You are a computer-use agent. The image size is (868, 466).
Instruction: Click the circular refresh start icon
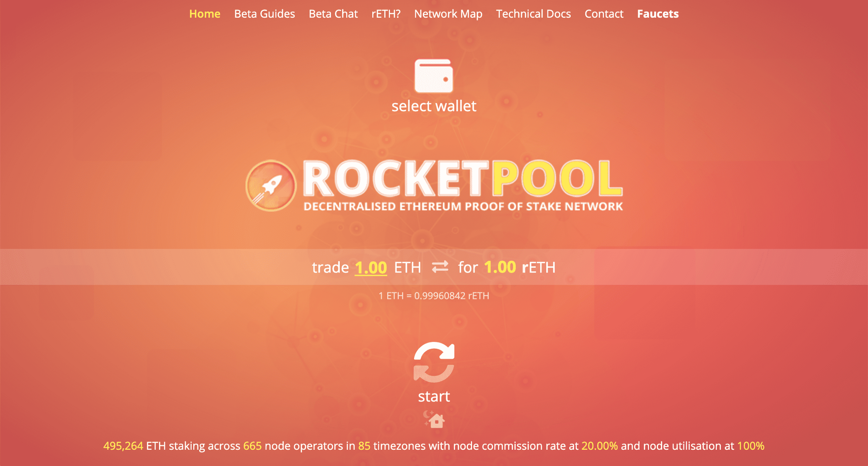pyautogui.click(x=434, y=362)
